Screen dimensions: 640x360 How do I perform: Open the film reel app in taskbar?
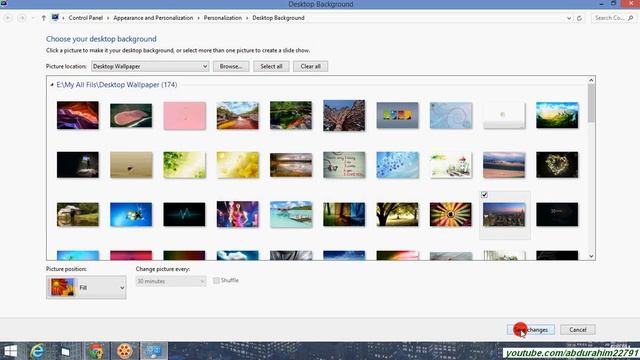(x=124, y=351)
